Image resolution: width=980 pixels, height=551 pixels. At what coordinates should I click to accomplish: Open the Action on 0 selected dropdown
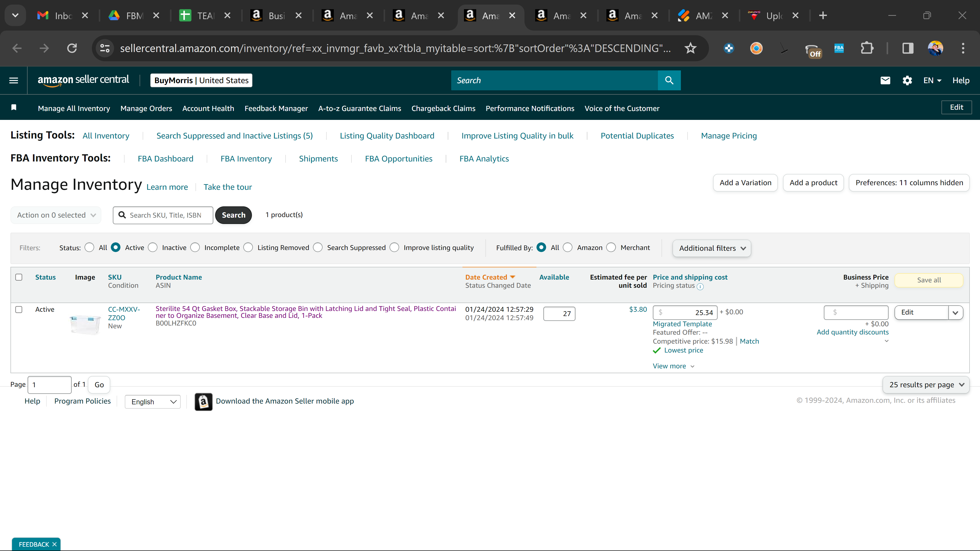[56, 215]
